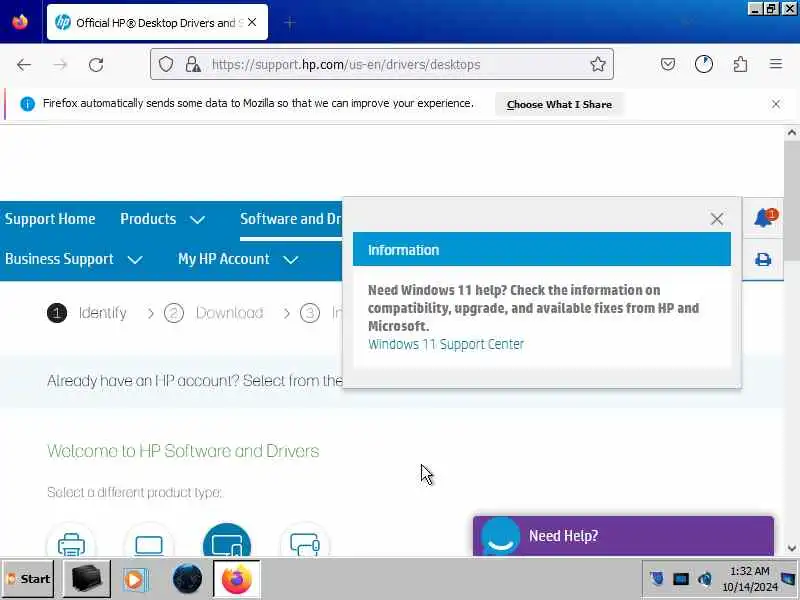Open the security shield tray icon
The height and width of the screenshot is (600, 800).
pyautogui.click(x=657, y=579)
